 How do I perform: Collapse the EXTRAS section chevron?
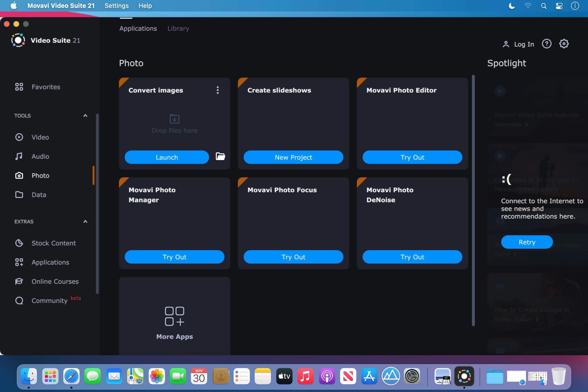(85, 221)
